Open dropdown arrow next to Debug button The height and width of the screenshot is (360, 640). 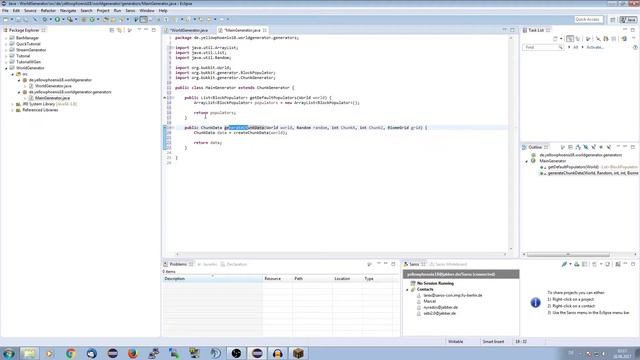pos(50,19)
